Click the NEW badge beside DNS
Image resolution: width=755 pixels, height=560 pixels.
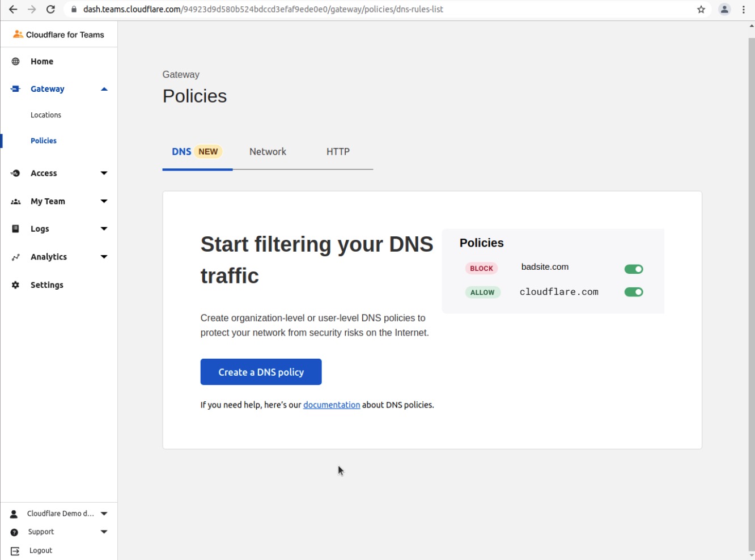click(208, 151)
